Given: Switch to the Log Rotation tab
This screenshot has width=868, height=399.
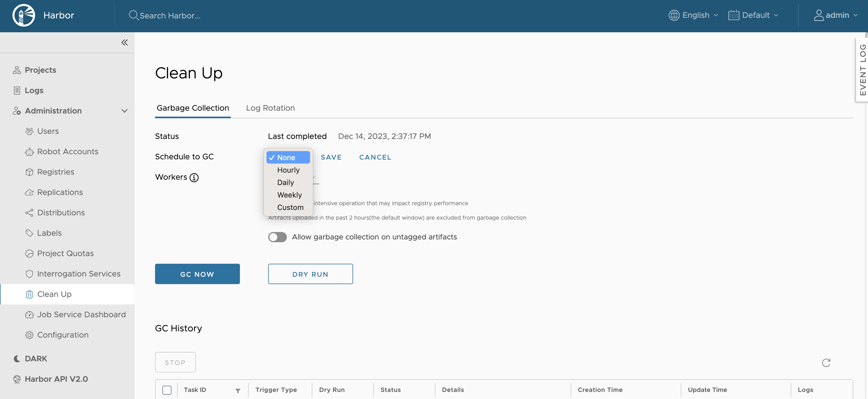Looking at the screenshot, I should pyautogui.click(x=270, y=108).
